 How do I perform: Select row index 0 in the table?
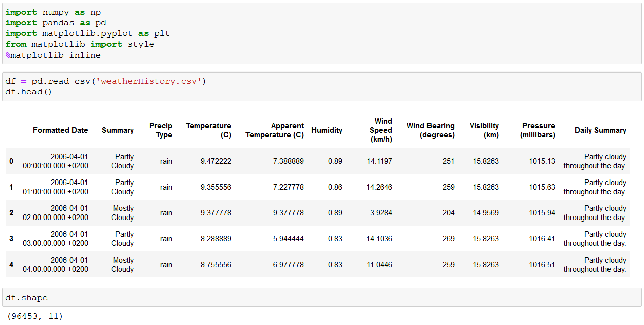click(11, 161)
